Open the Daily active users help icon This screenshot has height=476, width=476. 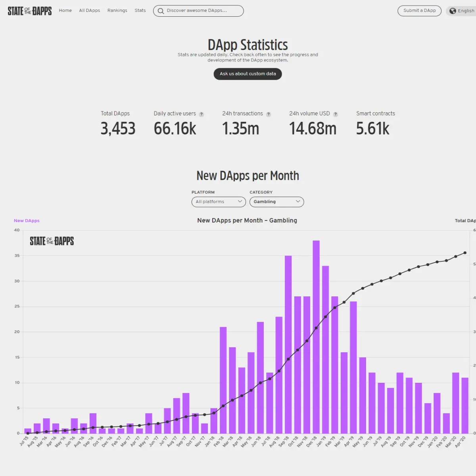point(202,114)
